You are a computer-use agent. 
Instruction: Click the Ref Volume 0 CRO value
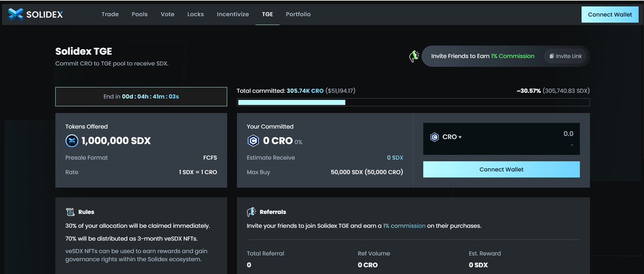click(368, 265)
